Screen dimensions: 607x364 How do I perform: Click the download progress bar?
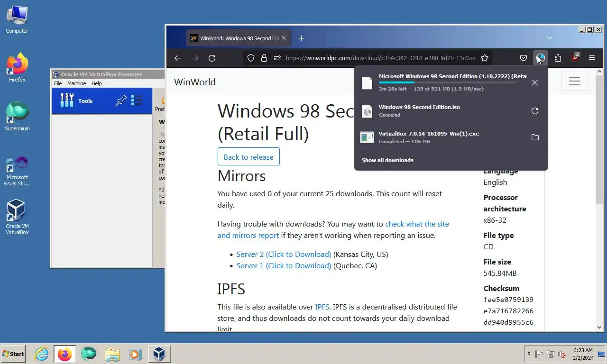448,82
